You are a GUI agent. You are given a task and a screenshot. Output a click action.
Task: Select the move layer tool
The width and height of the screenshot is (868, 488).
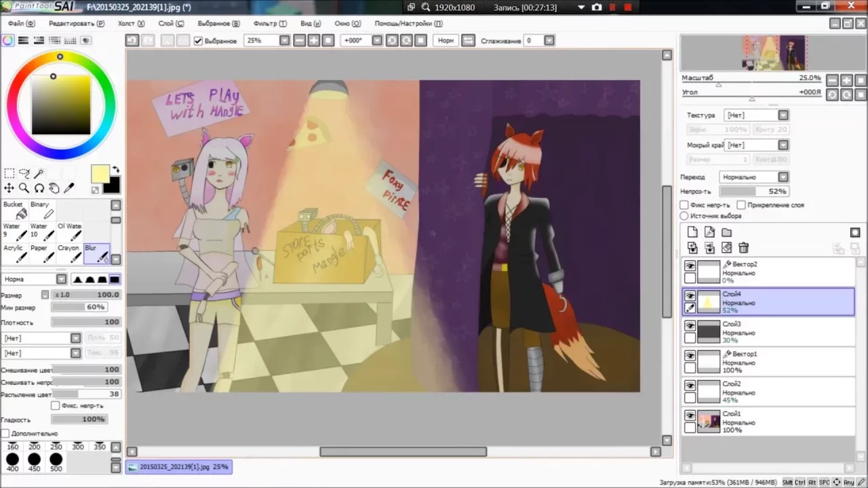(x=9, y=188)
